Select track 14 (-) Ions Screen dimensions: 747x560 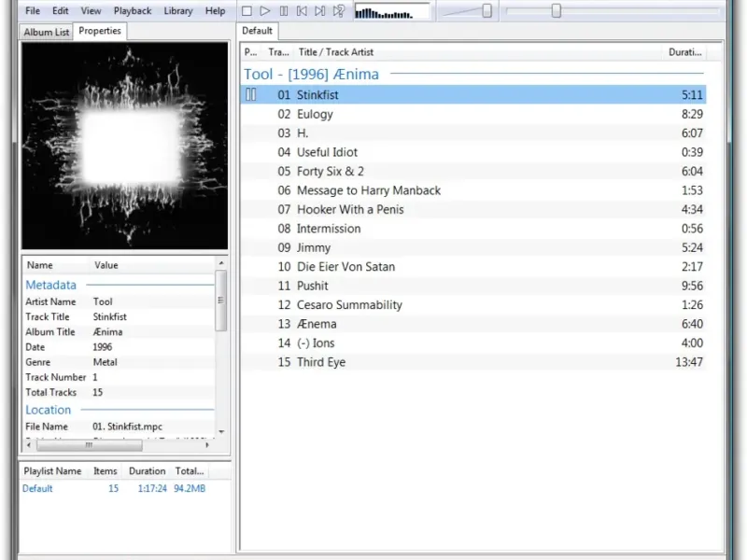[x=473, y=343]
